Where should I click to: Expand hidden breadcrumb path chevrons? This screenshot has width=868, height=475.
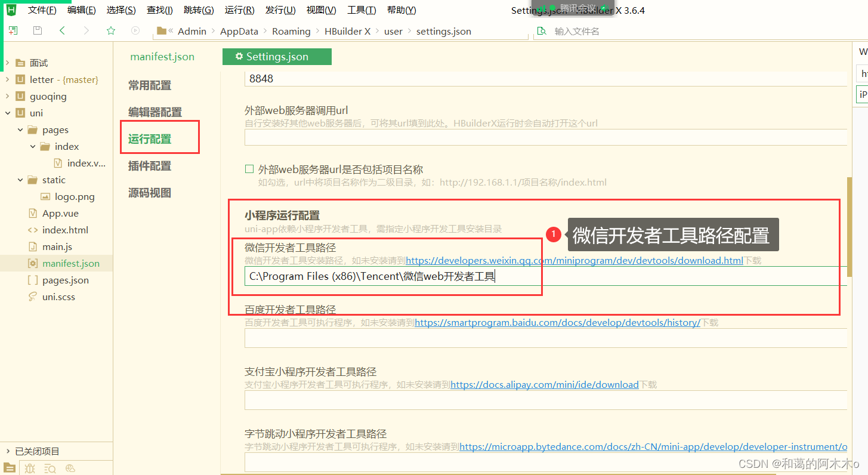[x=171, y=31]
